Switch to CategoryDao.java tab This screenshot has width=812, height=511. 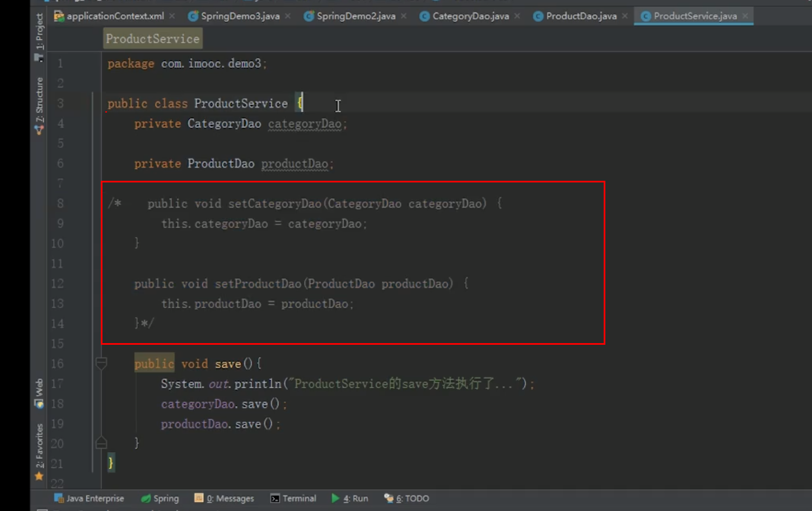coord(470,16)
